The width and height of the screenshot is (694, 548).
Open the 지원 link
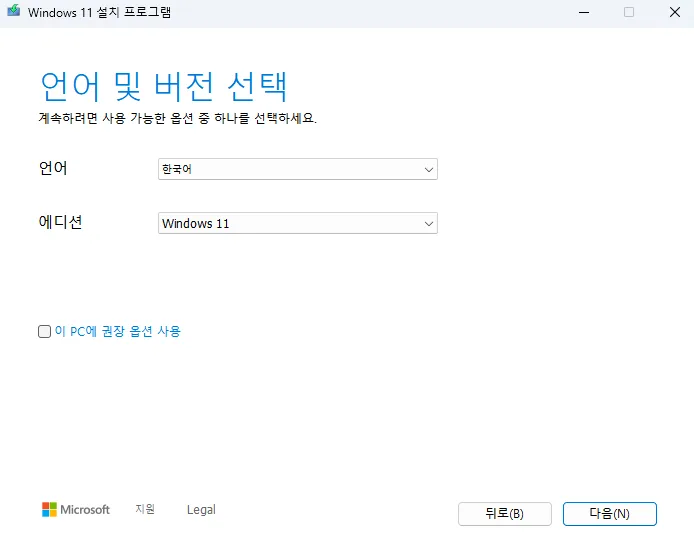(145, 509)
